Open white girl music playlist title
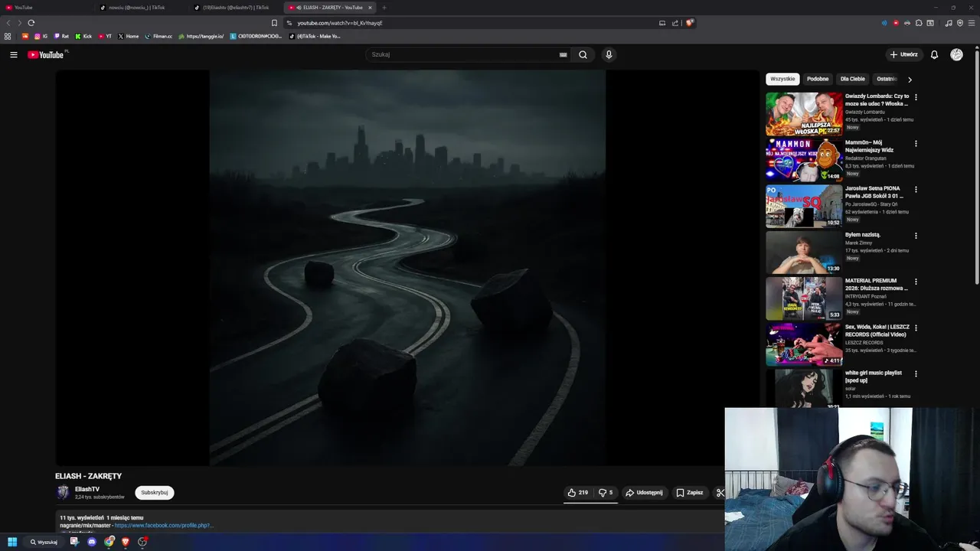 click(x=874, y=377)
